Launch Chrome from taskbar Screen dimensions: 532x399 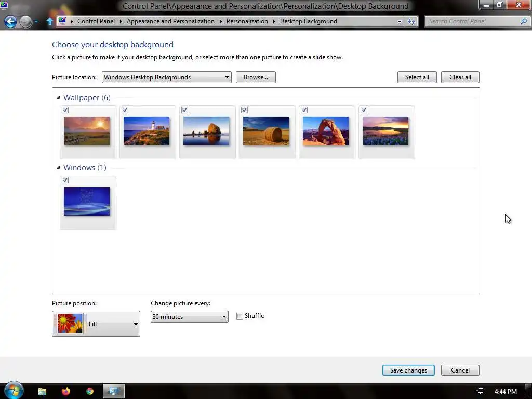click(90, 392)
